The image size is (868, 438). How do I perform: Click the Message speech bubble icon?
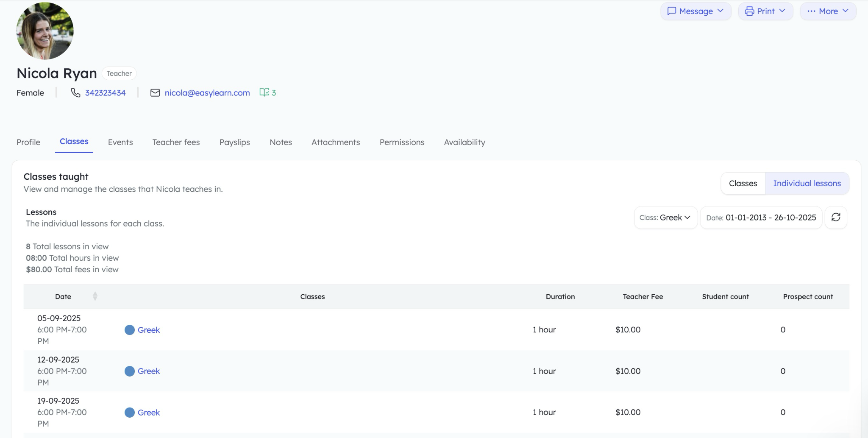tap(672, 11)
